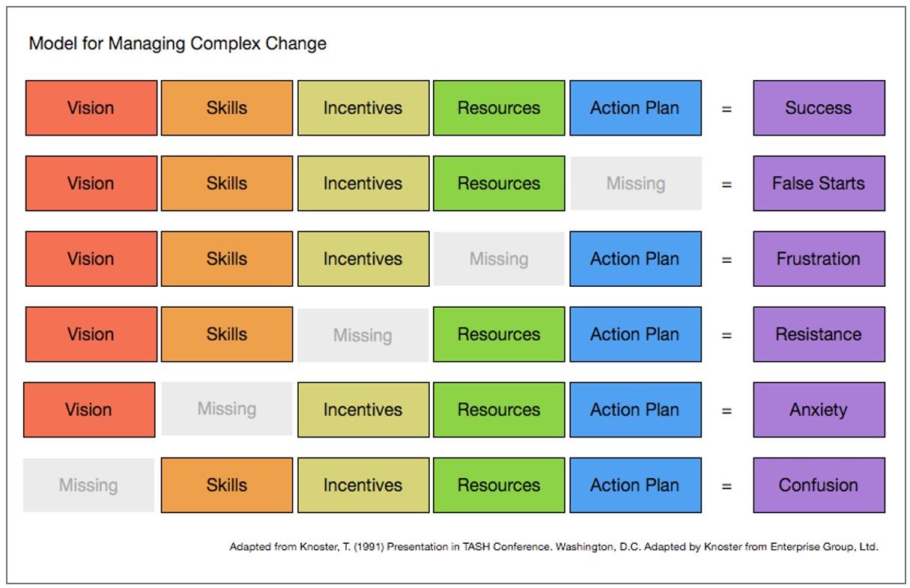Click the Missing box in the False Starts row

point(636,184)
